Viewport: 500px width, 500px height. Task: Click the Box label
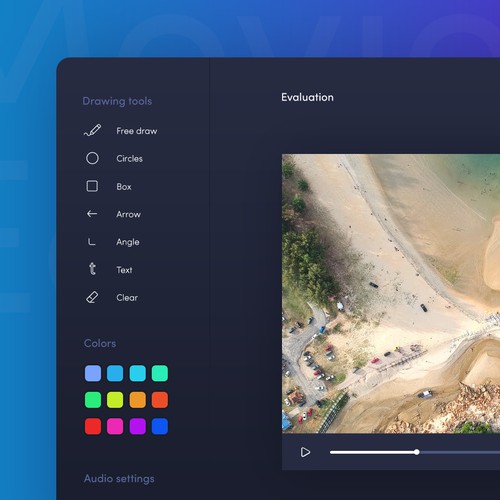click(124, 187)
